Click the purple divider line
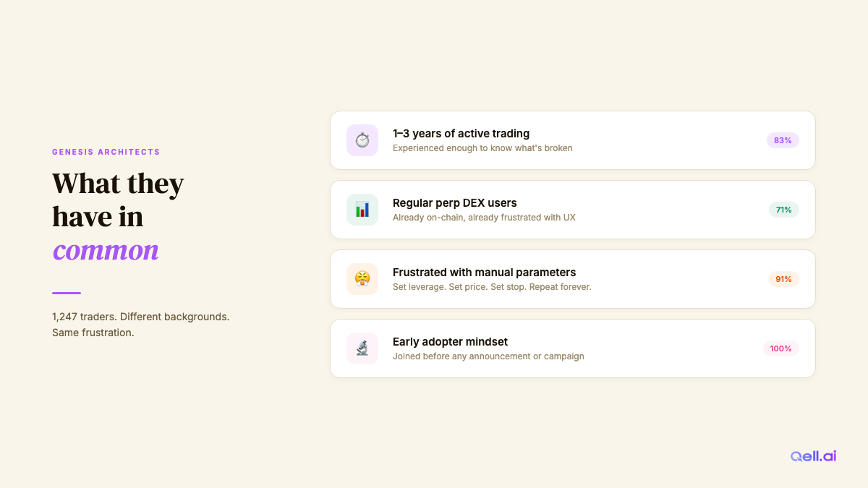 [x=67, y=293]
